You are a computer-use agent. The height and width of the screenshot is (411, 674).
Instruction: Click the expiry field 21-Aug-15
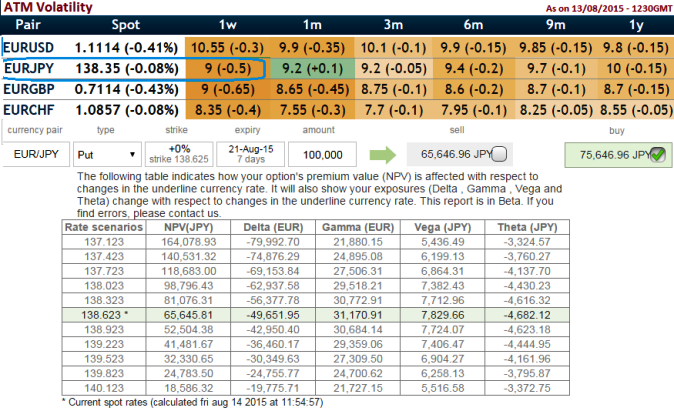pos(251,154)
